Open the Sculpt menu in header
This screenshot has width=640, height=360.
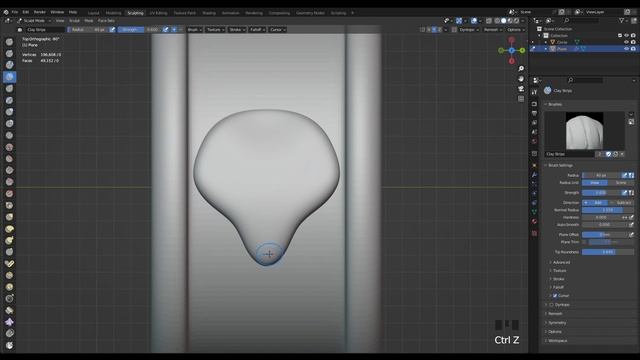pos(74,20)
